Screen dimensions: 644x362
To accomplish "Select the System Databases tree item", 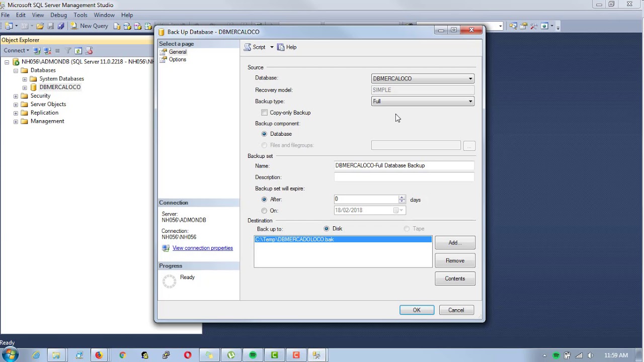I will [61, 78].
